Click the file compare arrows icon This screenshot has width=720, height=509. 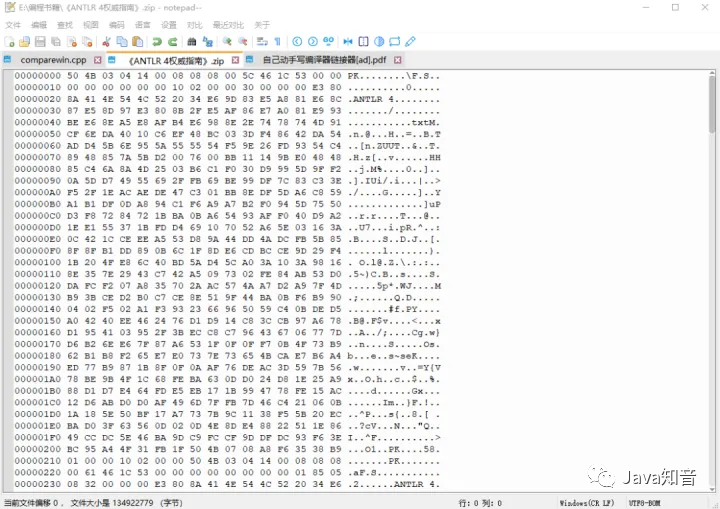348,42
